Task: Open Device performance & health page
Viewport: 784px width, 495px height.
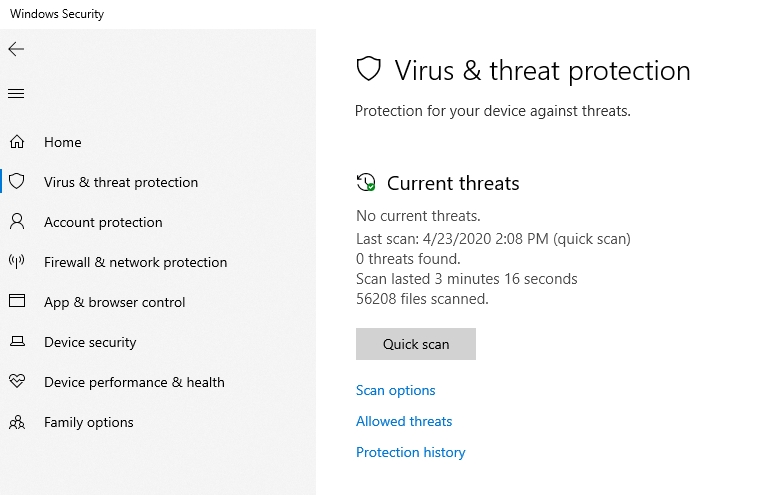Action: click(134, 382)
